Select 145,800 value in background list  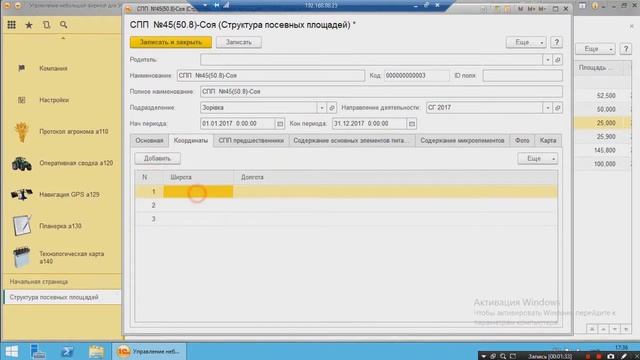(604, 150)
